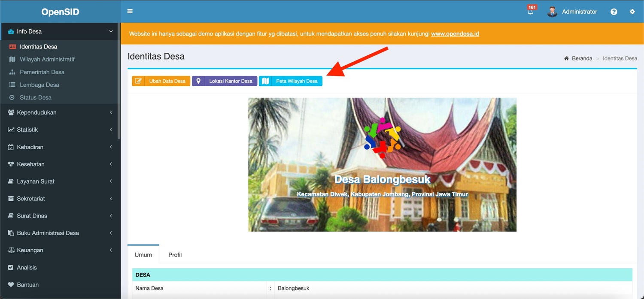This screenshot has height=299, width=644.
Task: Click the map pin icon on Lokasi Kantor Desa
Action: [198, 81]
